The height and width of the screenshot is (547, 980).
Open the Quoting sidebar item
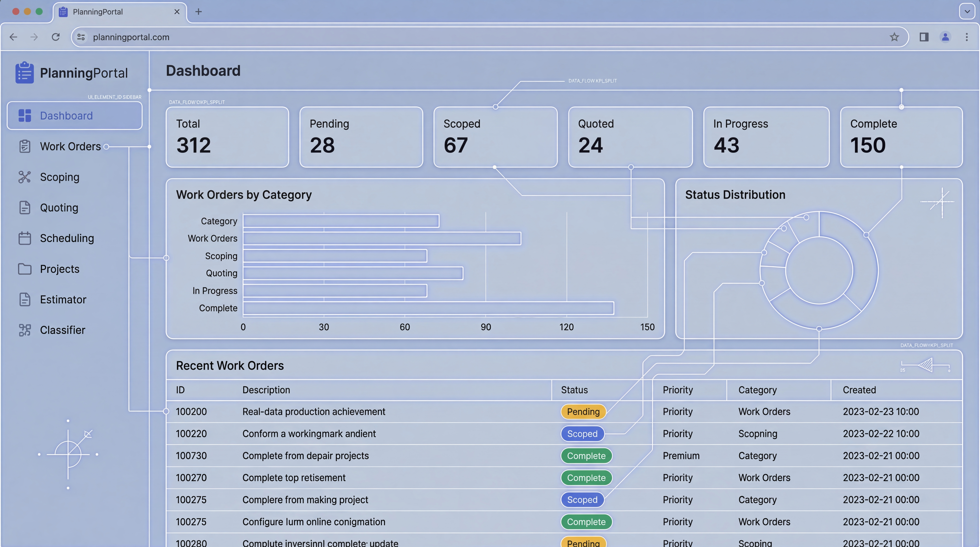[x=59, y=208]
